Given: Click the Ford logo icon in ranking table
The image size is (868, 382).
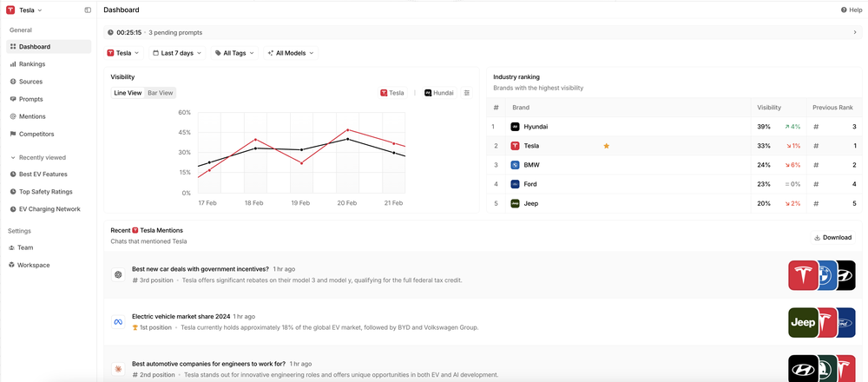Looking at the screenshot, I should [x=515, y=184].
